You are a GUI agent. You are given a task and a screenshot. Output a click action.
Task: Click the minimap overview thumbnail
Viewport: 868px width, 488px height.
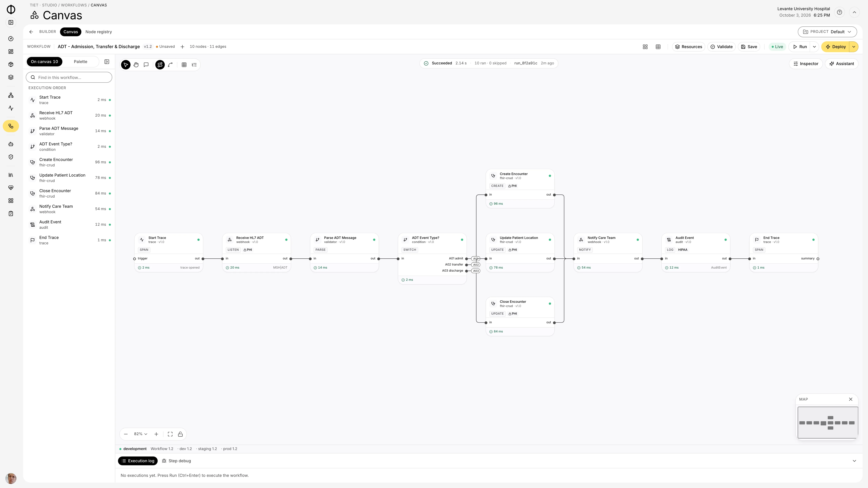tap(828, 423)
